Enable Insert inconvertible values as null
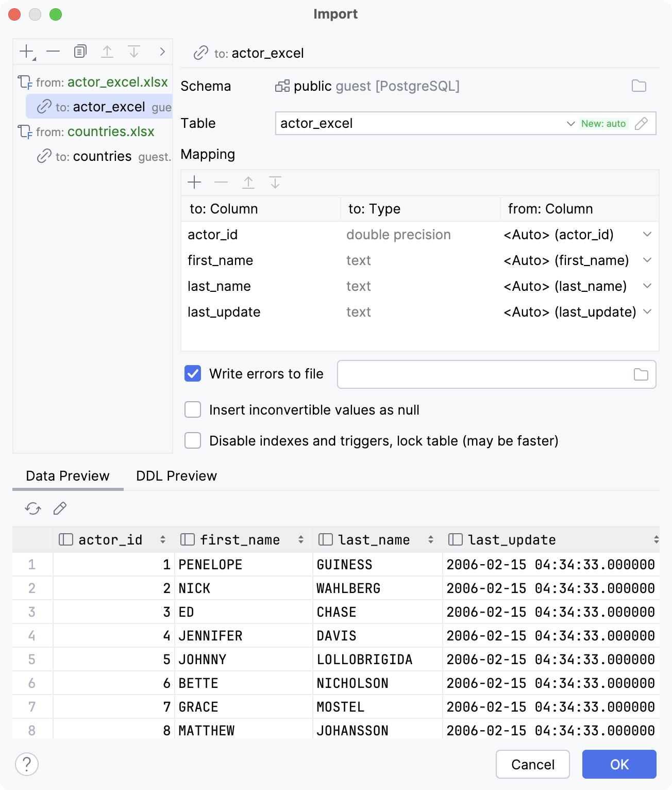The width and height of the screenshot is (672, 790). point(192,409)
